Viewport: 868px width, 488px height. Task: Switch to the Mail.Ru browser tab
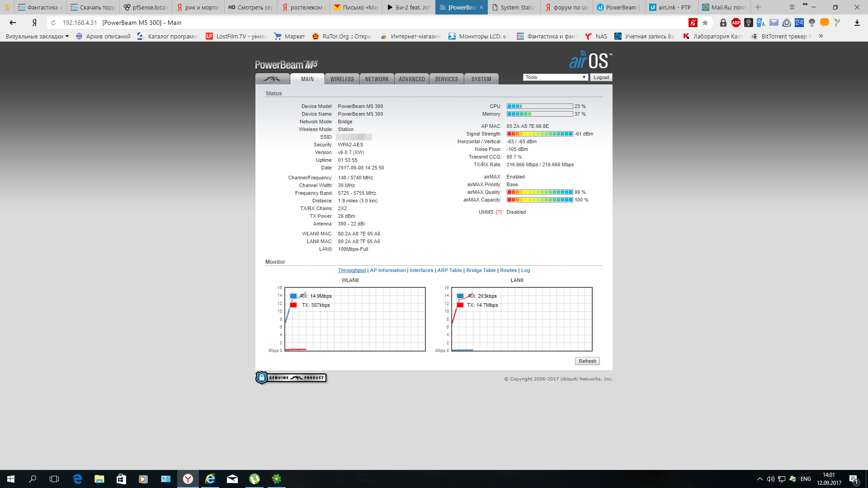724,7
